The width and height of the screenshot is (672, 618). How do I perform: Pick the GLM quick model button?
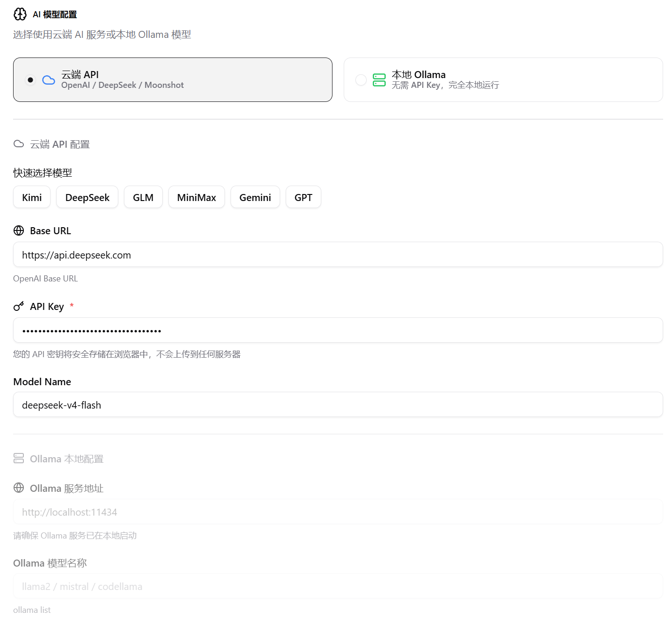pos(143,197)
